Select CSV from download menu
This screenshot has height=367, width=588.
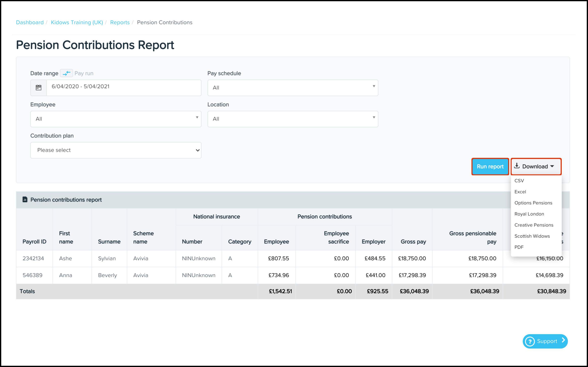tap(519, 181)
